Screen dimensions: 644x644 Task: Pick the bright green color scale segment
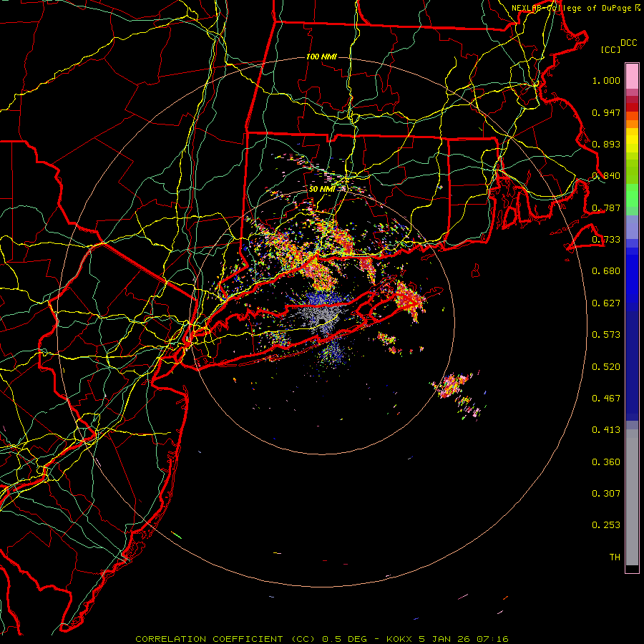point(632,195)
